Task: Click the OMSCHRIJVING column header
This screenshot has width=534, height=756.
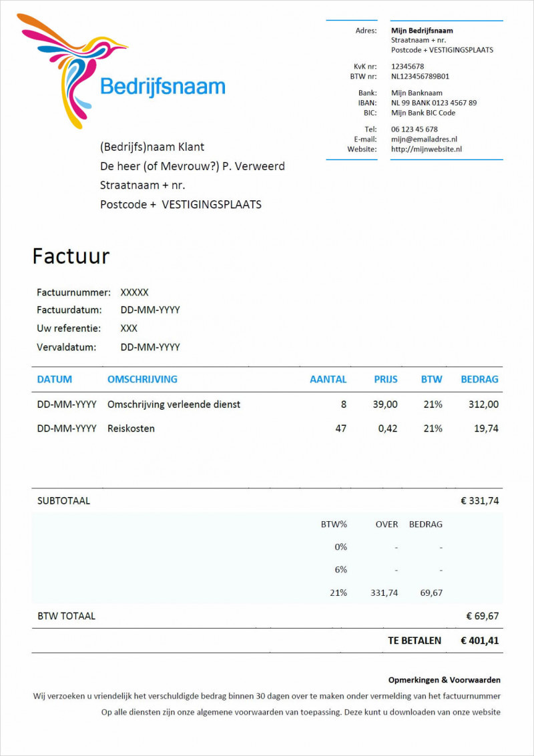Action: point(142,379)
